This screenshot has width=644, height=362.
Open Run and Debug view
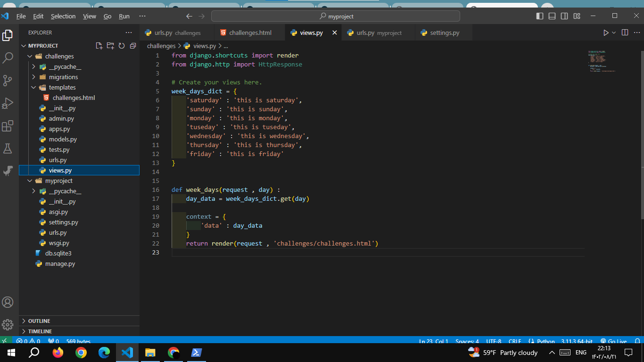tap(8, 103)
